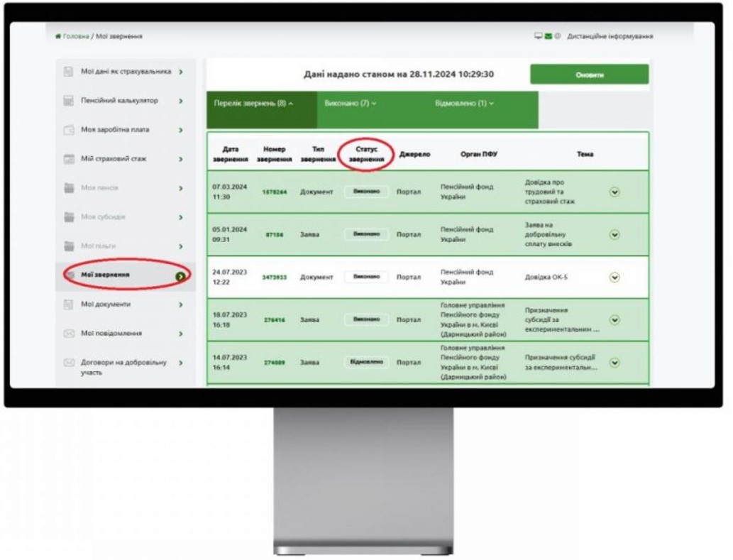Image resolution: width=733 pixels, height=560 pixels.
Task: Click the Мої документи document icon
Action: pyautogui.click(x=69, y=304)
